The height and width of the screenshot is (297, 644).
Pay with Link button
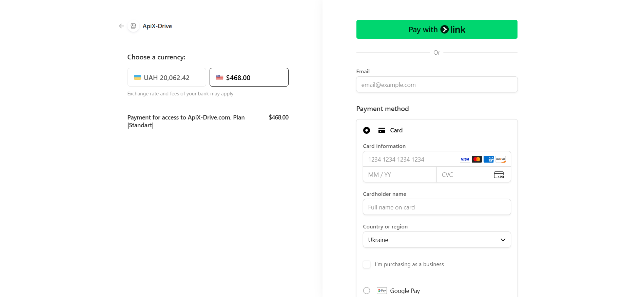[437, 30]
